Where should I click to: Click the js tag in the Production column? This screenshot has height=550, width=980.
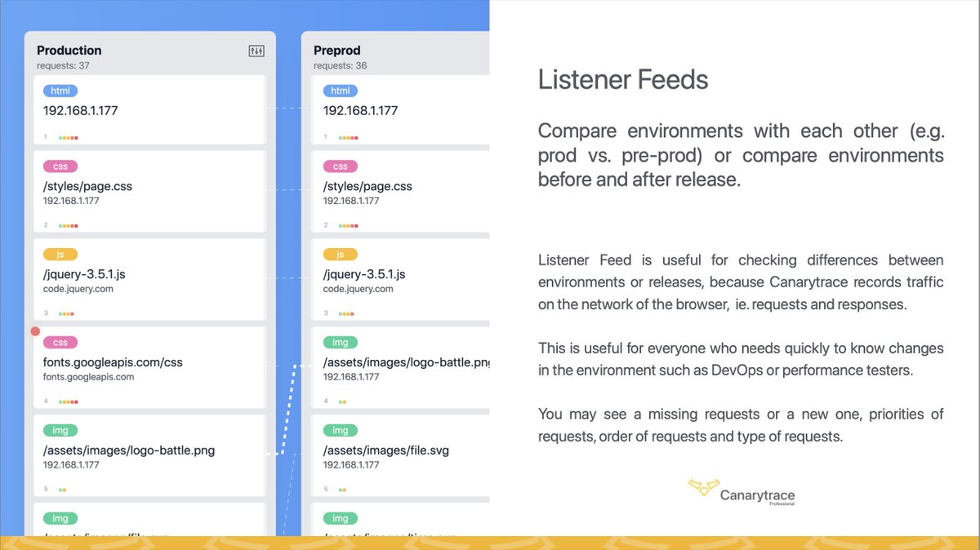[60, 255]
